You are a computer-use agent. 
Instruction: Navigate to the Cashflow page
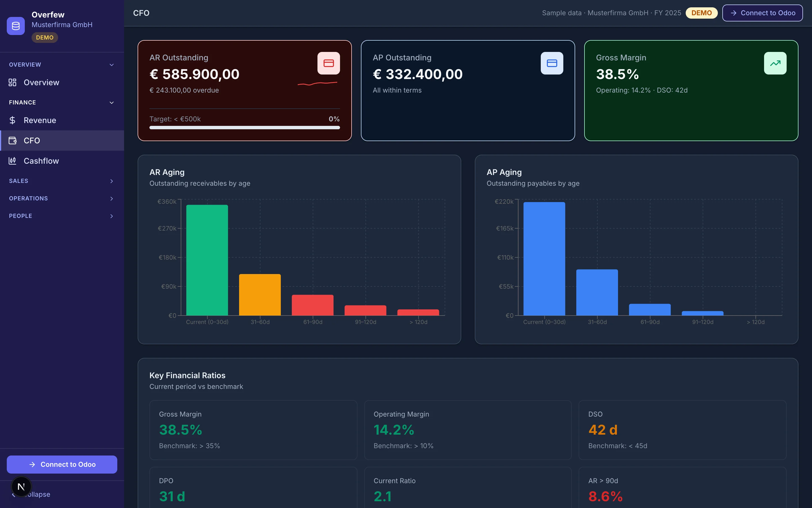click(62, 161)
